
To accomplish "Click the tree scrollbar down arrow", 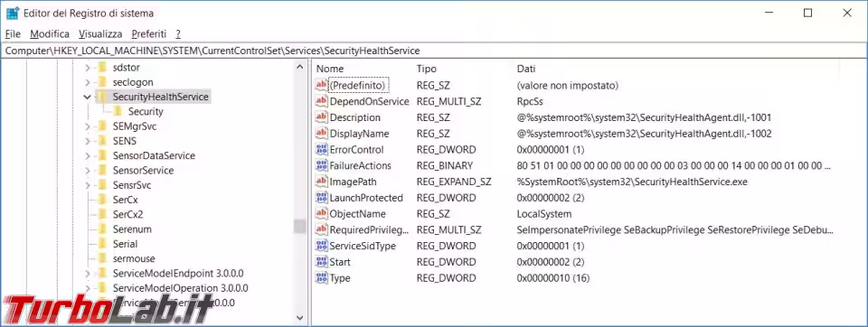I will (x=300, y=317).
